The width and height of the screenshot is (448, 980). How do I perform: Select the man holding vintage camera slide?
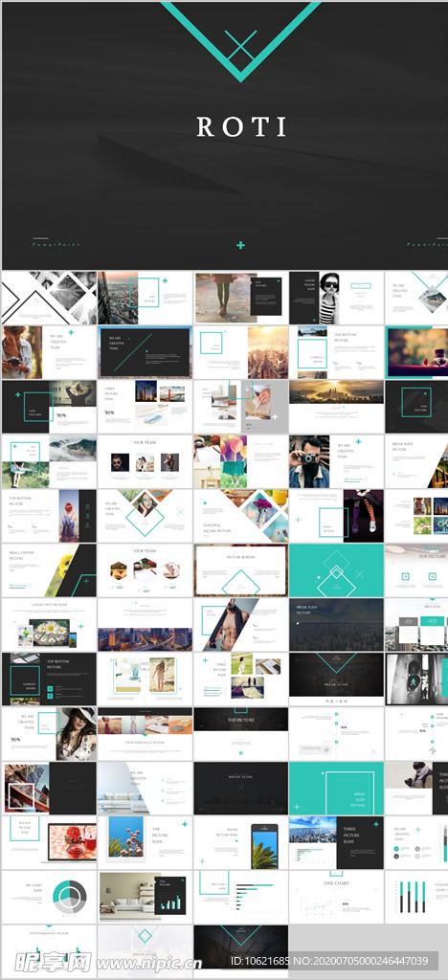coord(336,461)
